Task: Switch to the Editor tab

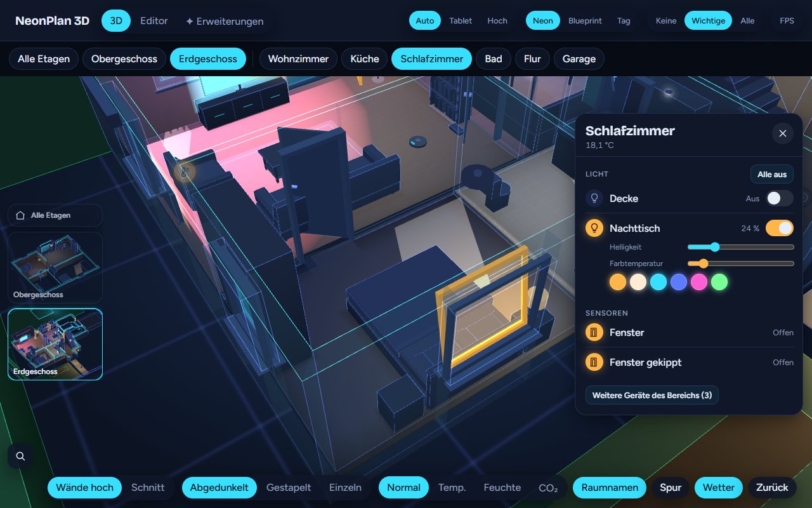Action: coord(154,21)
